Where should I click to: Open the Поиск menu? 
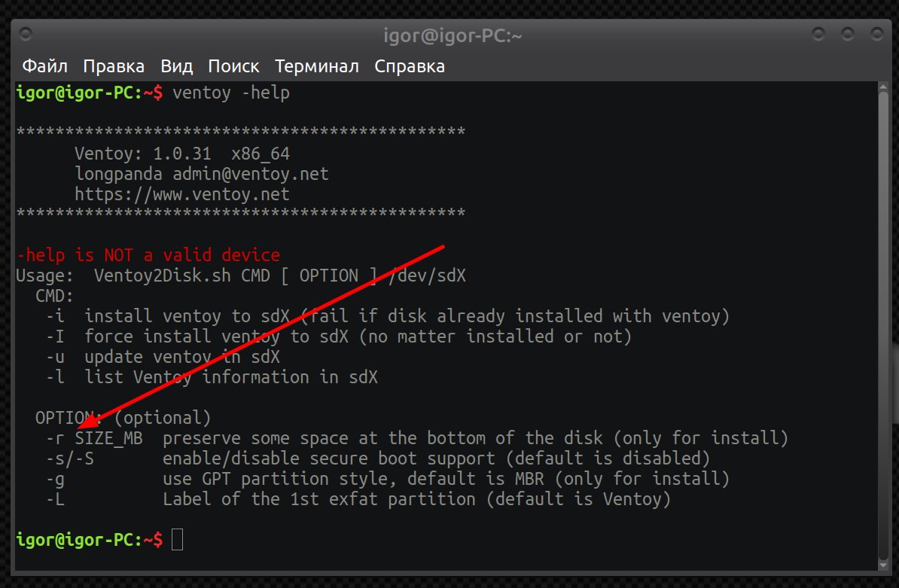[233, 66]
